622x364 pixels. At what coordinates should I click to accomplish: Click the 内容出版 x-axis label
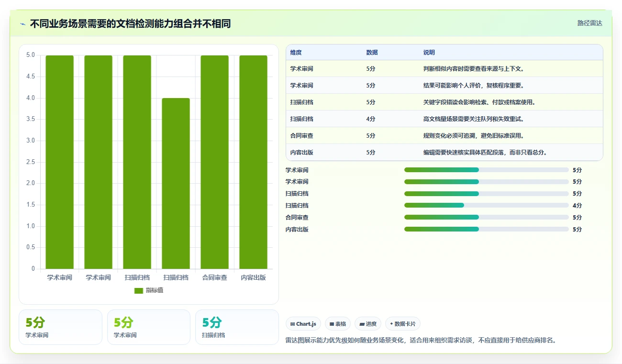click(253, 277)
